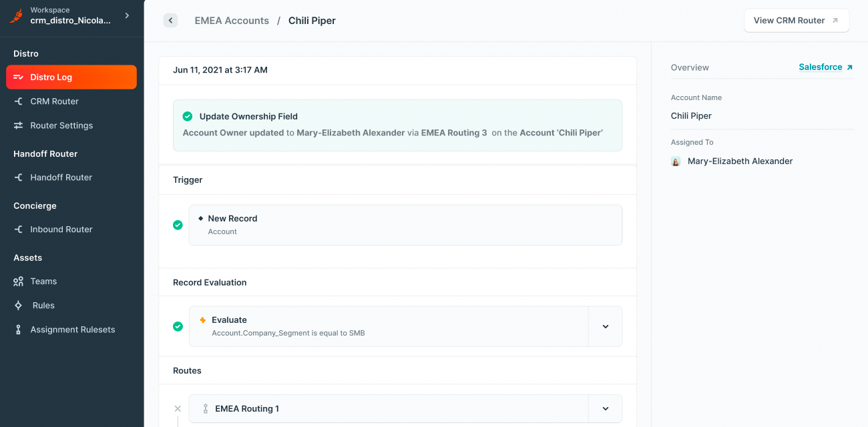Click the Router Settings sliders icon

click(x=19, y=125)
